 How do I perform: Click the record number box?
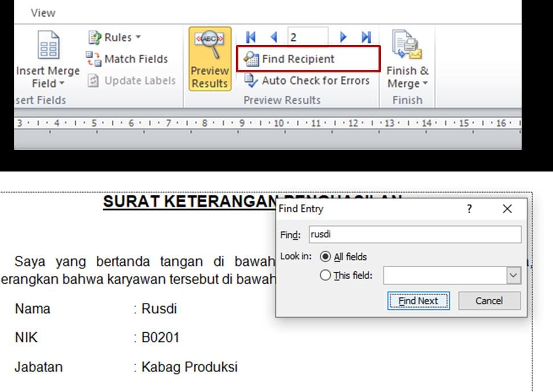click(x=307, y=37)
